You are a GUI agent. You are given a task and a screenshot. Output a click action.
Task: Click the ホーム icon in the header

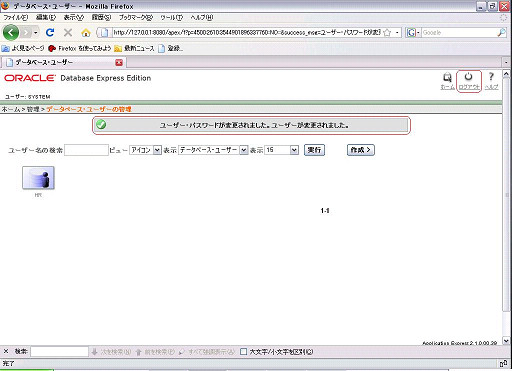pyautogui.click(x=447, y=81)
